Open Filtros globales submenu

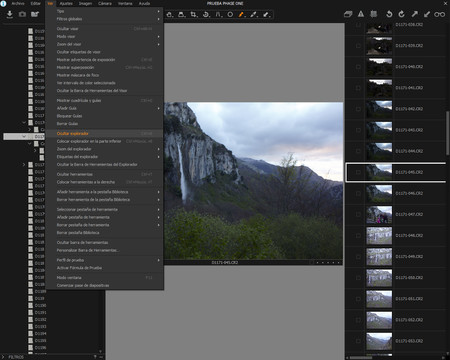tap(105, 19)
